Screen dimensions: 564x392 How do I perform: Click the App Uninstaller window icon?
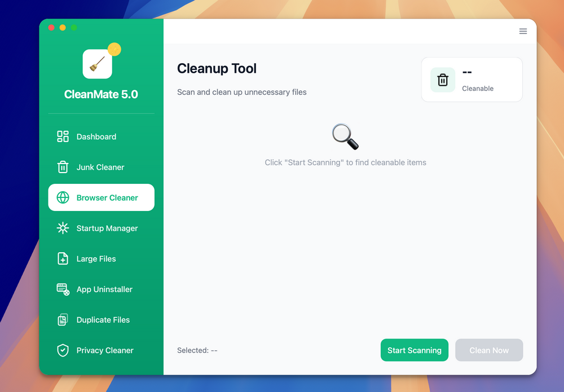(63, 289)
